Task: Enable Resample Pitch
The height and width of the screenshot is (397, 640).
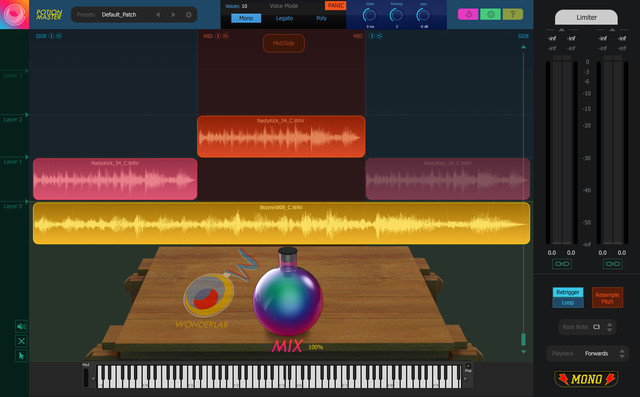Action: 607,298
